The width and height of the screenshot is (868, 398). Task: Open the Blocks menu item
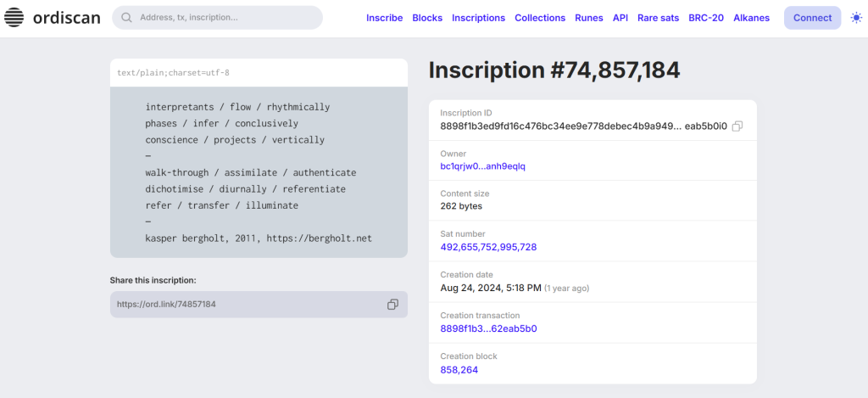(427, 18)
